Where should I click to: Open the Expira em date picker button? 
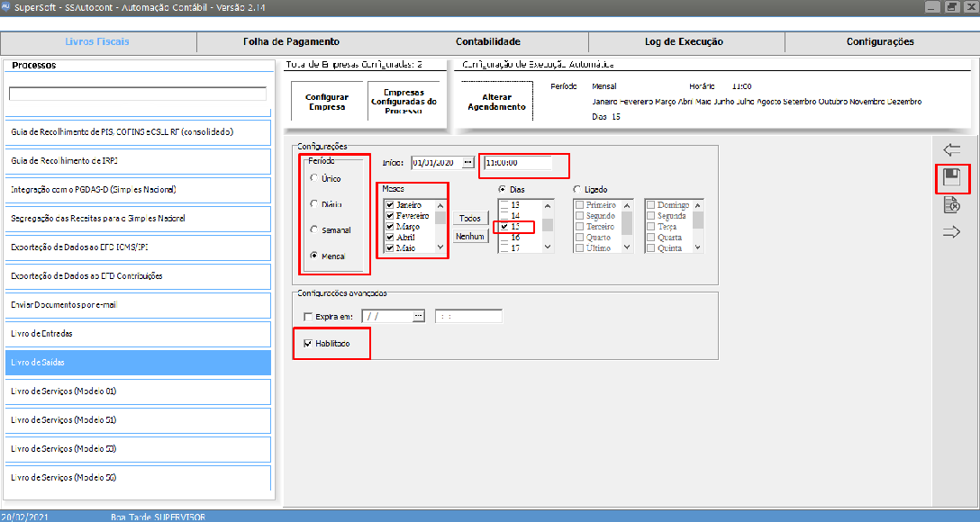[418, 317]
